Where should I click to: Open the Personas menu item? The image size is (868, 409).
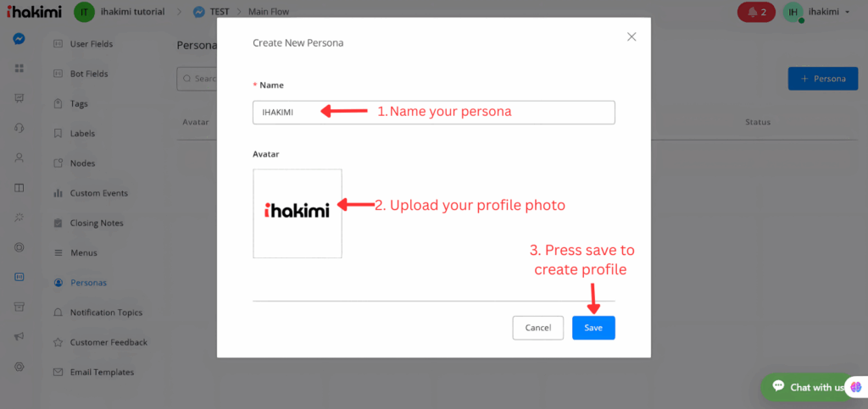[89, 283]
